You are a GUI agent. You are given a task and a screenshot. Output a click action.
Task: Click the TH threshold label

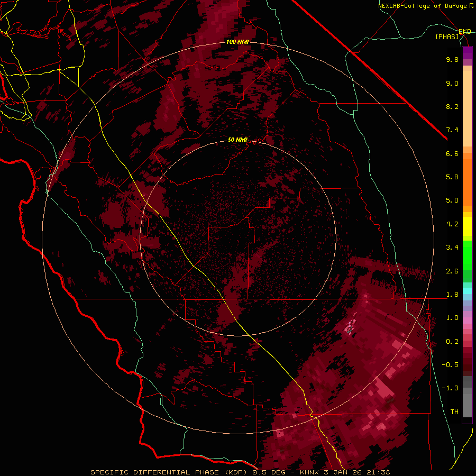pyautogui.click(x=454, y=412)
